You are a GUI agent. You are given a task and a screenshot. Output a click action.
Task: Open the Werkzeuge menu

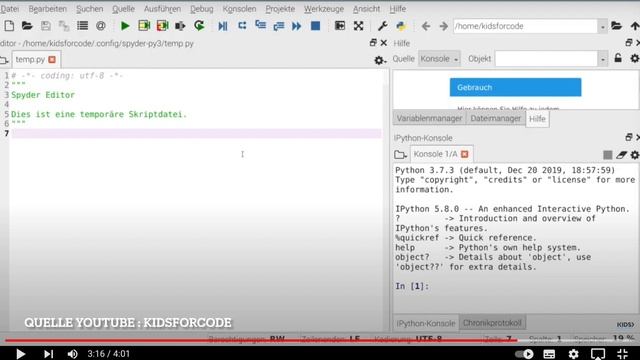pos(324,9)
